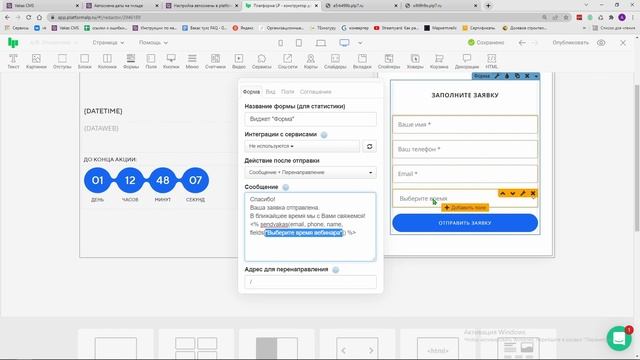Image resolution: width=640 pixels, height=360 pixels.
Task: Switch to tablet preview icon
Action: click(299, 43)
